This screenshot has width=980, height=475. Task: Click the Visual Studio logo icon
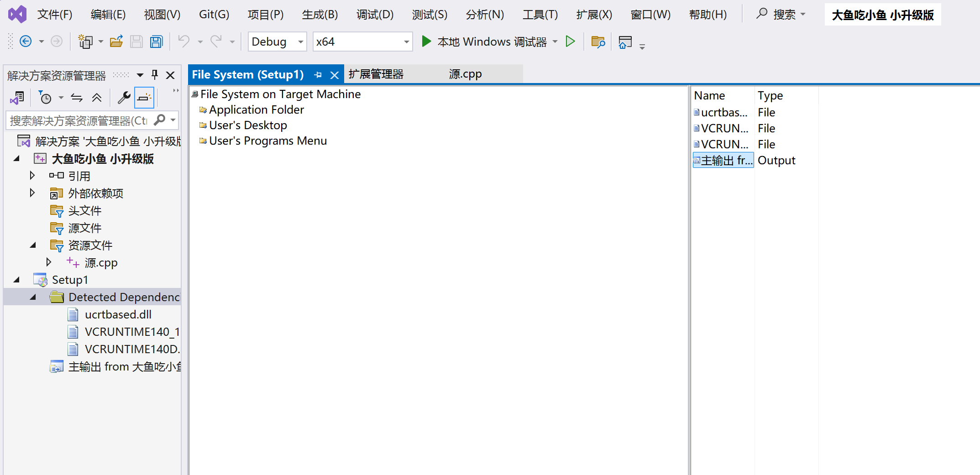17,15
